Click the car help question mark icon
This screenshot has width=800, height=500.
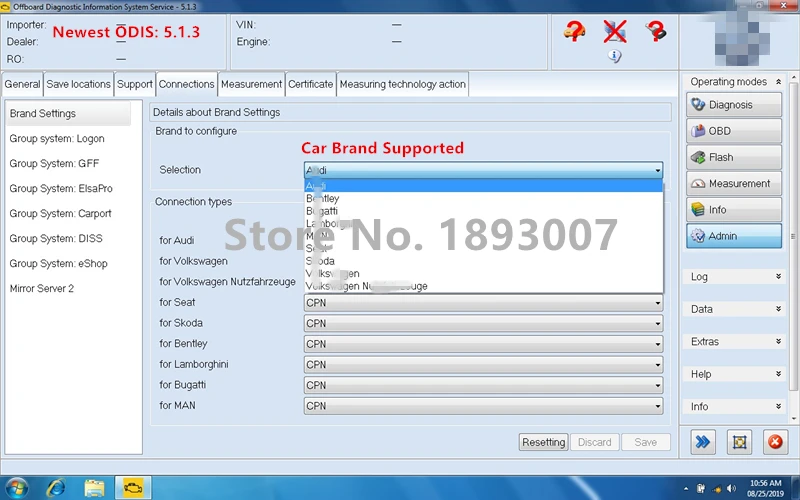pyautogui.click(x=574, y=31)
